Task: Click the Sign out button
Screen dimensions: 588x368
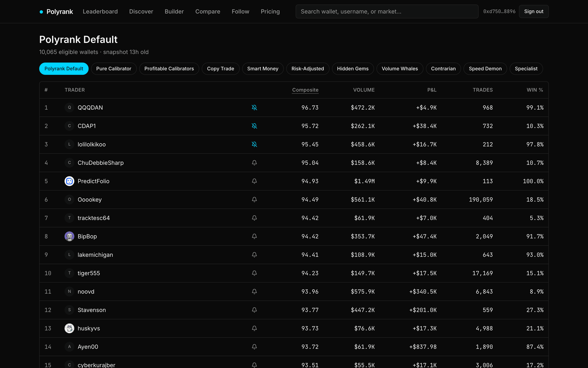Action: pos(533,11)
